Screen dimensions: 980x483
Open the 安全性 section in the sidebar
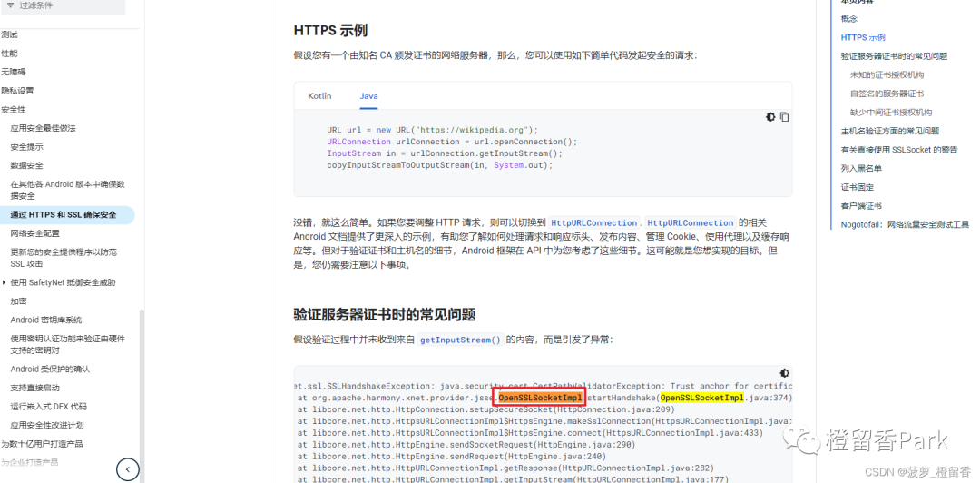click(x=14, y=109)
